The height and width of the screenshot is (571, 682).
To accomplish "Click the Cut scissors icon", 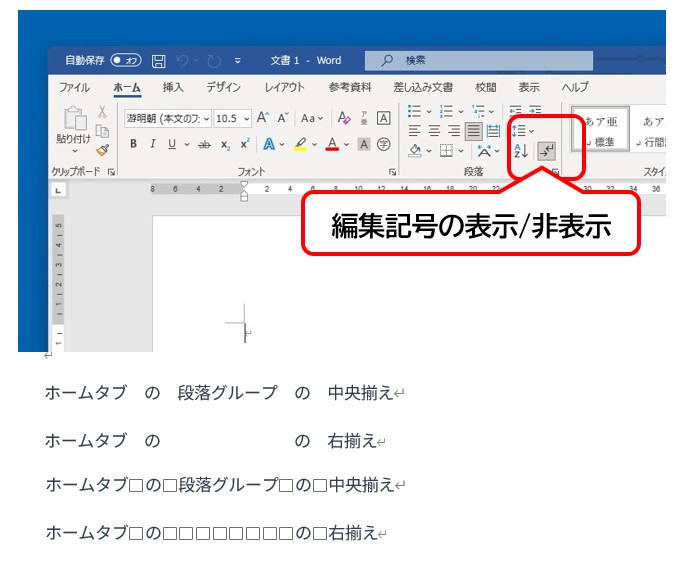I will 102,112.
